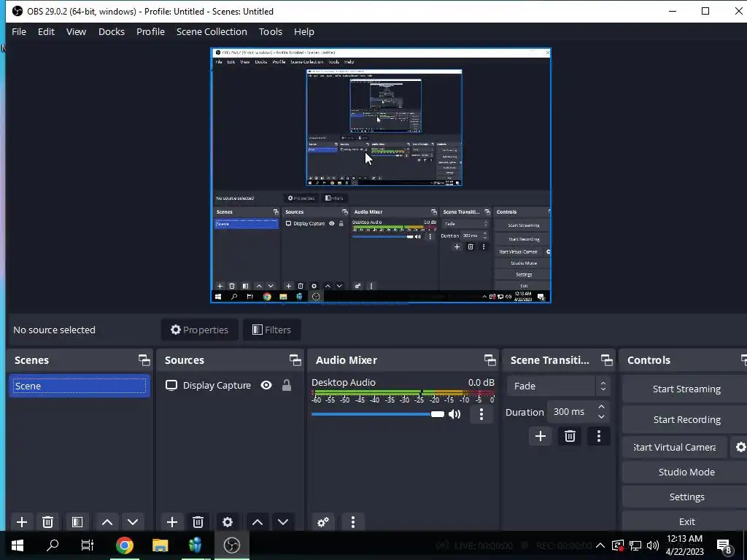This screenshot has width=747, height=560.
Task: Click Start Virtual Camera button
Action: pos(675,447)
